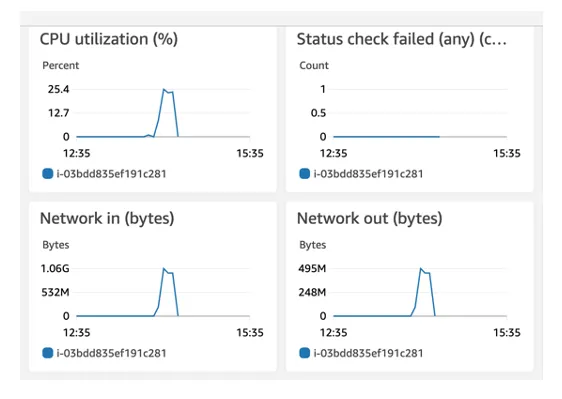Select instance ID label under Status check failed

tap(368, 174)
